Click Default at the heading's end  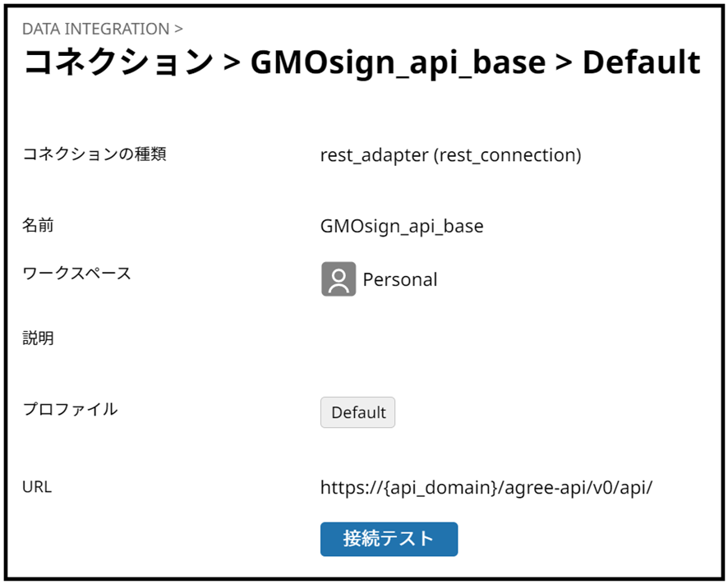point(641,62)
